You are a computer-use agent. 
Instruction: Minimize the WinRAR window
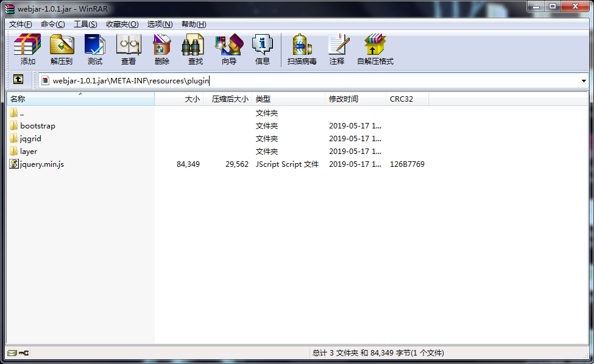[x=536, y=6]
